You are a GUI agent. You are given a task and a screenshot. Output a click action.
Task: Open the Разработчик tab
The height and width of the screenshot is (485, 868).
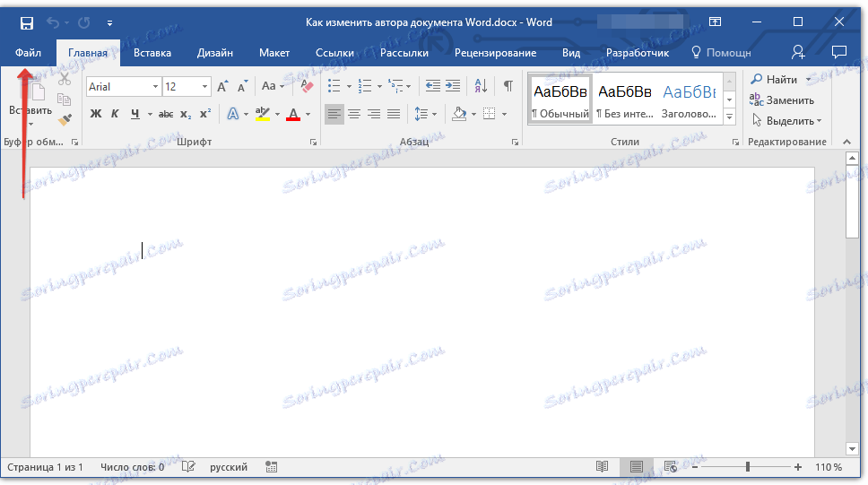[x=638, y=53]
